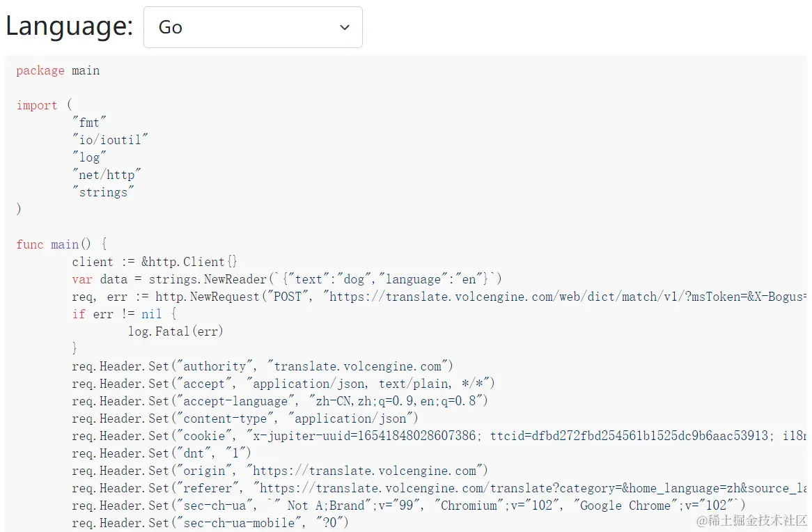The width and height of the screenshot is (812, 532).
Task: Click the "Language:" label text
Action: coord(69,26)
